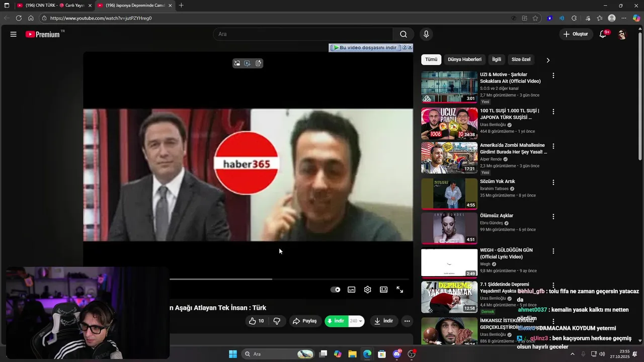Dislike the video with thumbs down
644x362 pixels.
pos(277,321)
